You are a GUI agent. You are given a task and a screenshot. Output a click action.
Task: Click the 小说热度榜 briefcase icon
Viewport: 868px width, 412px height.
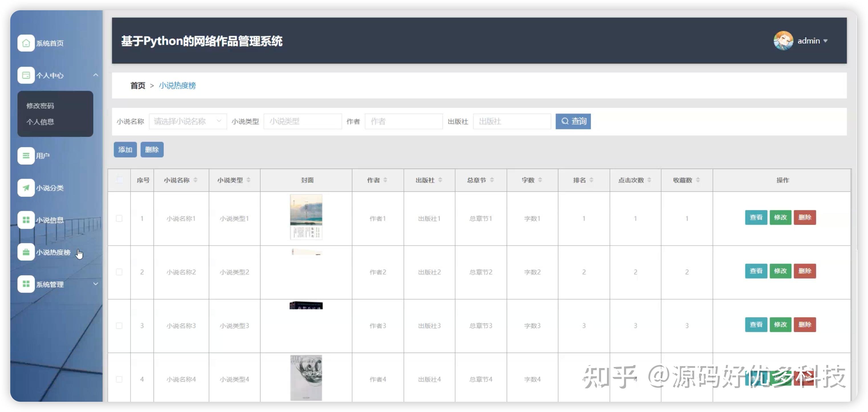click(26, 252)
